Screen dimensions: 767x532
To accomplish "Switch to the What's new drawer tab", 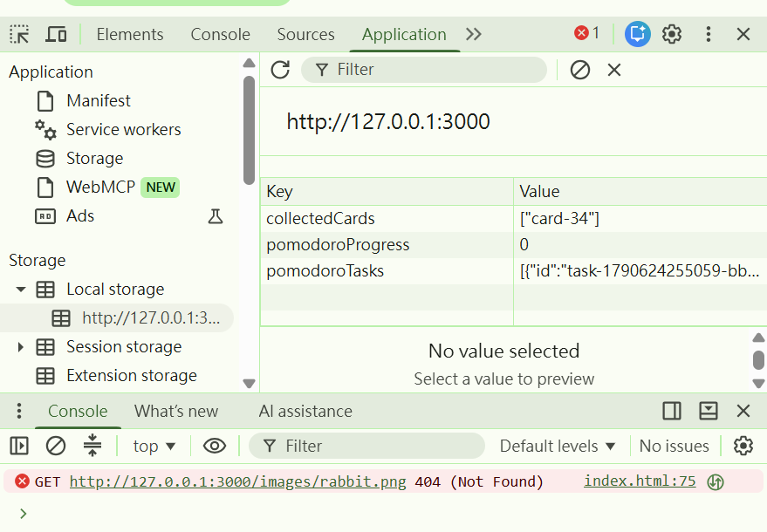I will point(176,412).
